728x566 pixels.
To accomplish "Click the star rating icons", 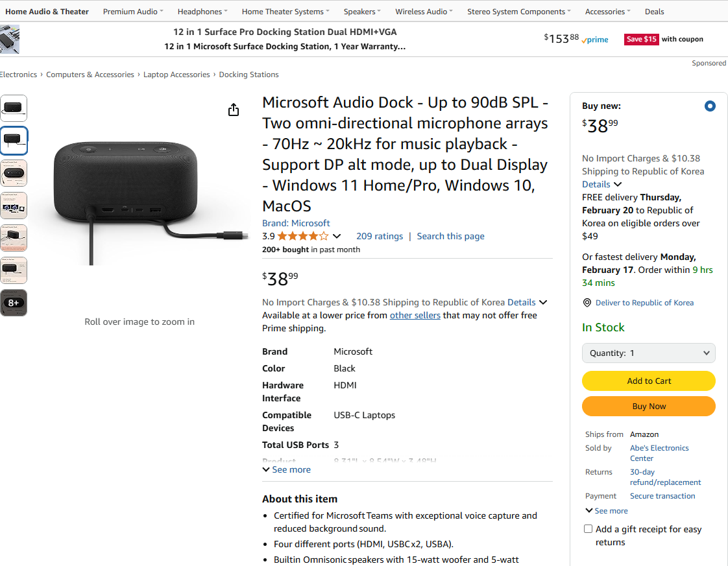I will tap(303, 236).
